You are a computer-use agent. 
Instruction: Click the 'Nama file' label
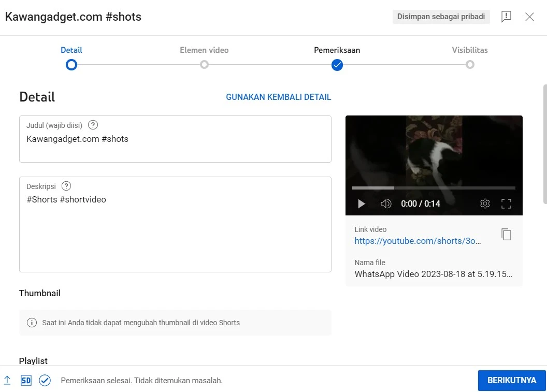[370, 263]
